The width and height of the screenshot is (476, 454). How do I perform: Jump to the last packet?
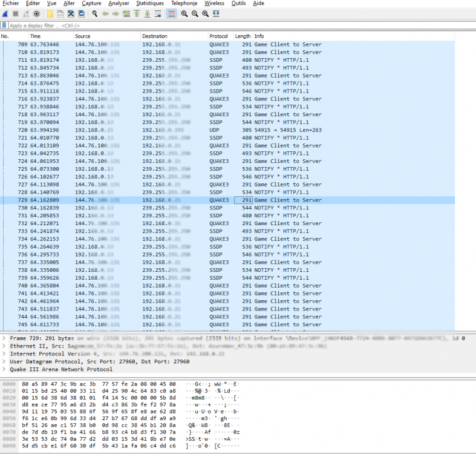point(147,14)
